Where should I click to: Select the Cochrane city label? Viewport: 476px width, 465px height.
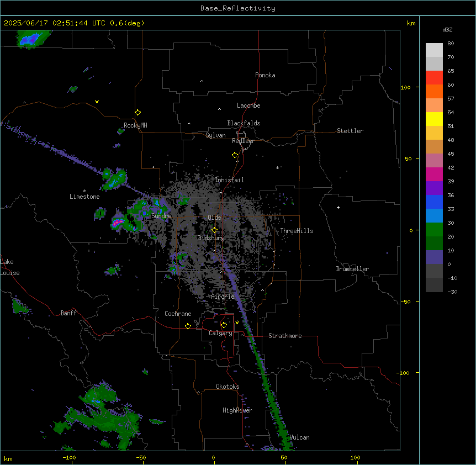tap(178, 314)
